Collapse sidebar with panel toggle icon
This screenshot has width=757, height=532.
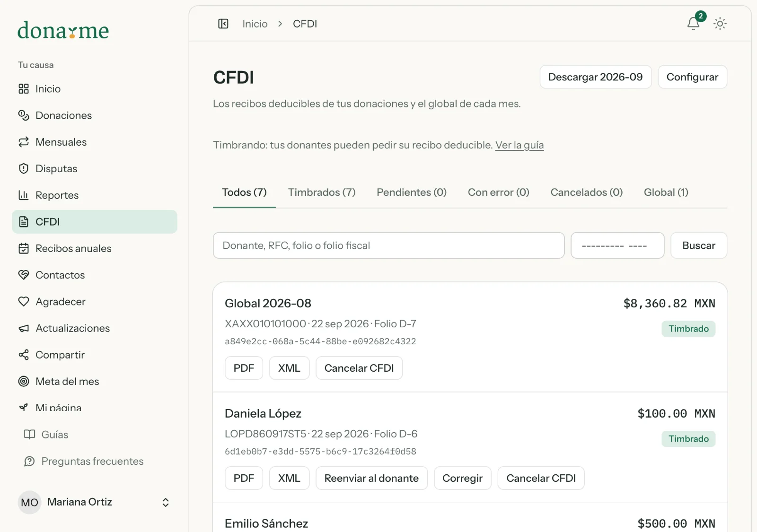223,24
